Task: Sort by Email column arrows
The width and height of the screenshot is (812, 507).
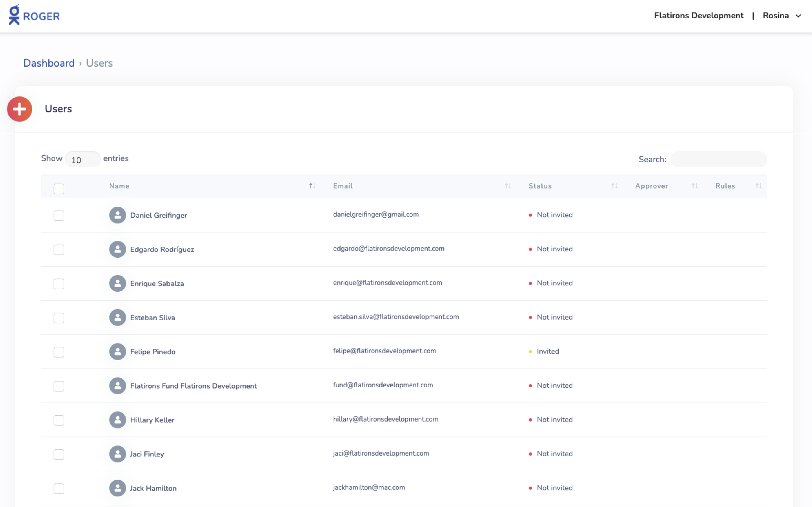Action: click(x=508, y=186)
